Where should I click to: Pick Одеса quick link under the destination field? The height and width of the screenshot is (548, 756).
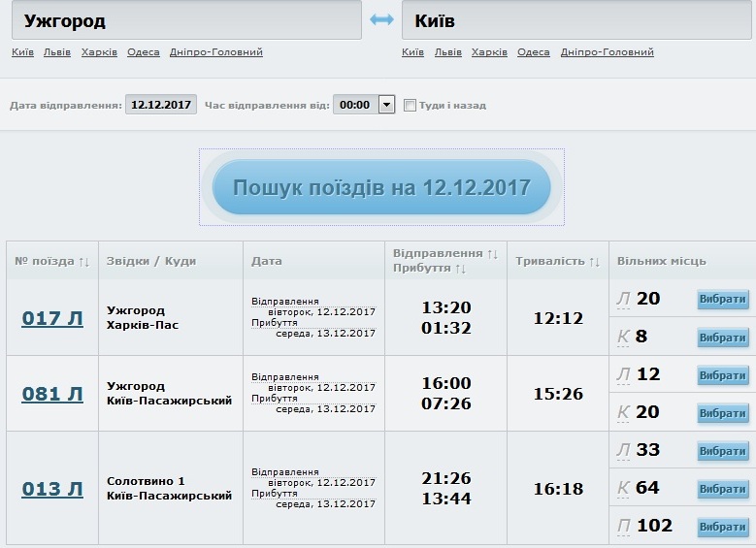pos(534,52)
